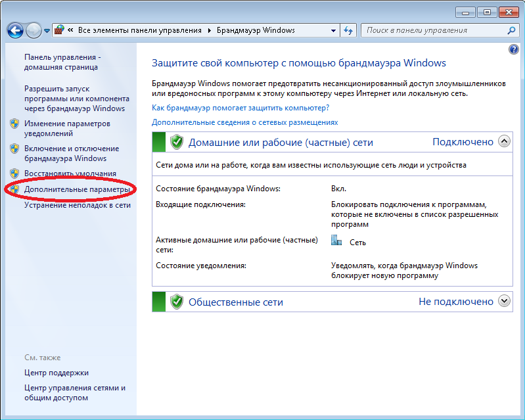Click green shield icon of Домашние сети
Viewport: 525px width, 420px height.
click(177, 142)
